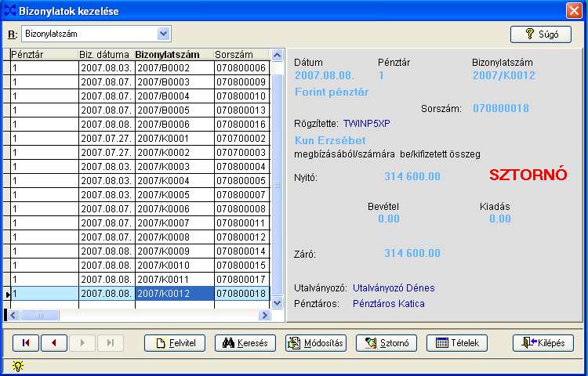Go to the first record
The image size is (588, 376).
(26, 342)
